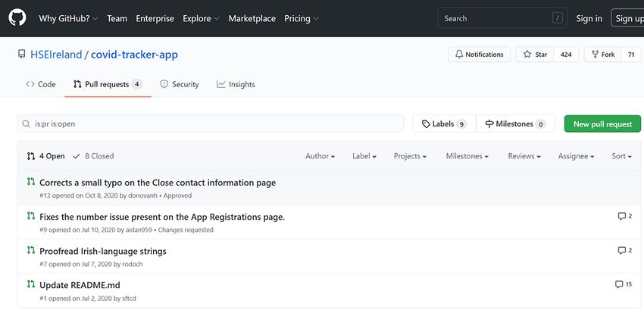Click the repository book icon beside HSEIreland

click(x=22, y=54)
